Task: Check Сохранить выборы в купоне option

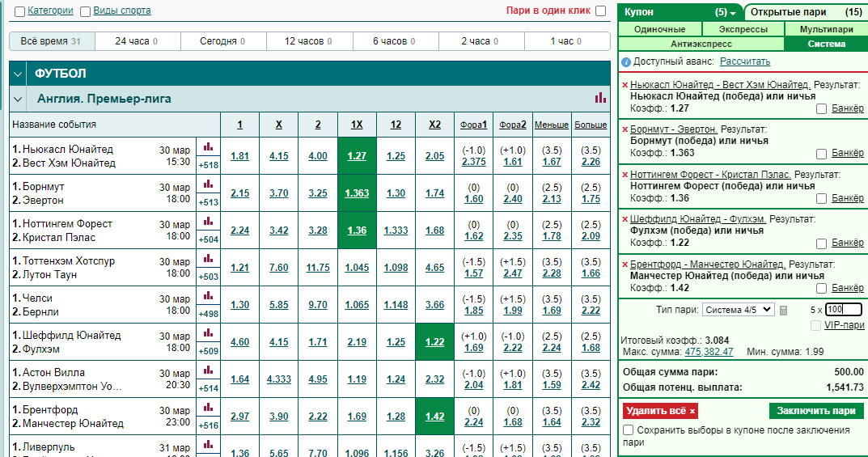Action: click(629, 429)
